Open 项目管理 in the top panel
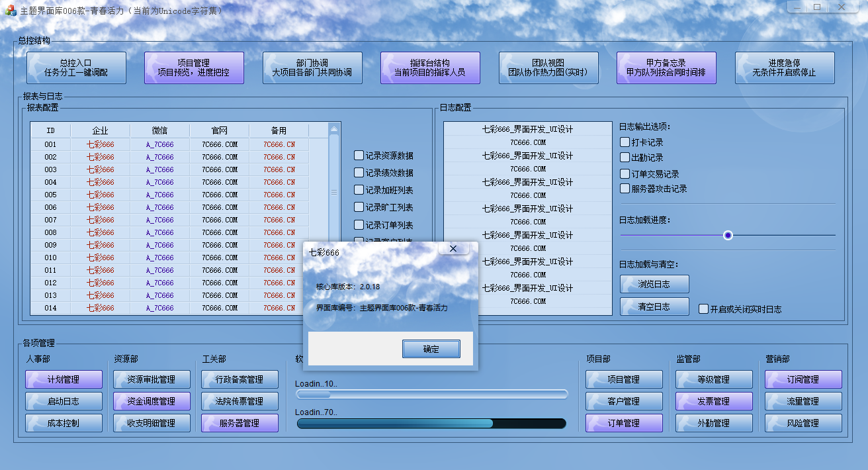 coord(194,68)
